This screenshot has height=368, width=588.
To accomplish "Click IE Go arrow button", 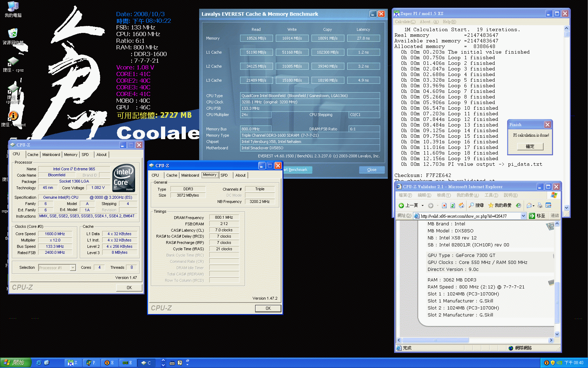I will (x=537, y=216).
